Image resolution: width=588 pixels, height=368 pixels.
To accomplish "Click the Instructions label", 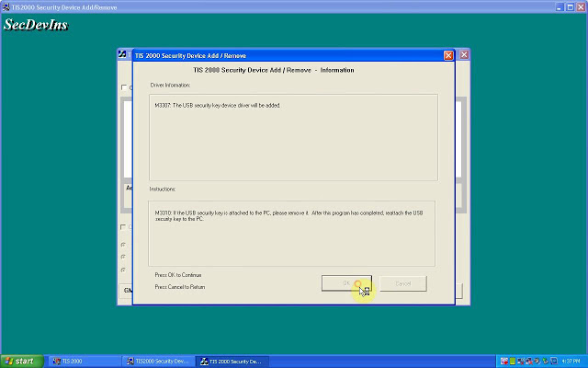I will tap(163, 189).
